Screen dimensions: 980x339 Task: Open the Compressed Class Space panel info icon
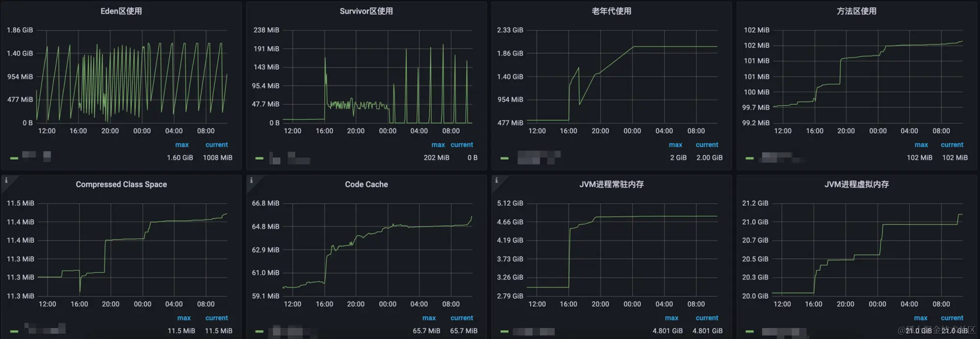(x=6, y=180)
